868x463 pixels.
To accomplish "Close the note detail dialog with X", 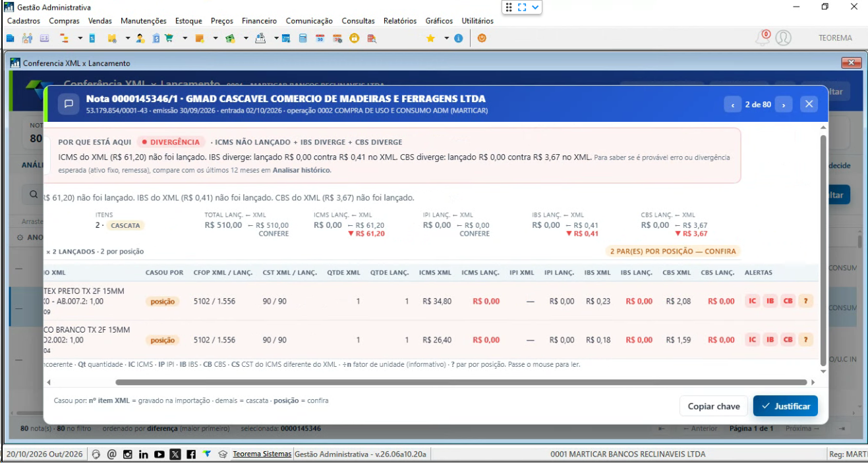I will click(809, 104).
